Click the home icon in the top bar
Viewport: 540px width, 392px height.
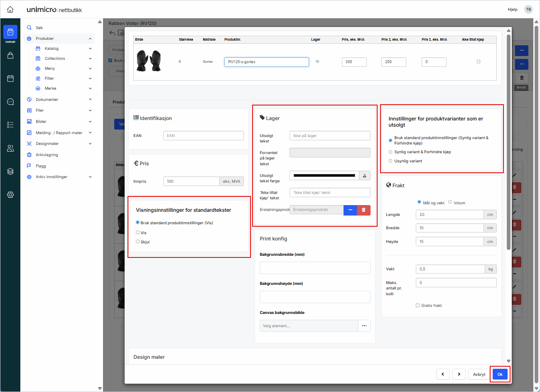[x=10, y=10]
